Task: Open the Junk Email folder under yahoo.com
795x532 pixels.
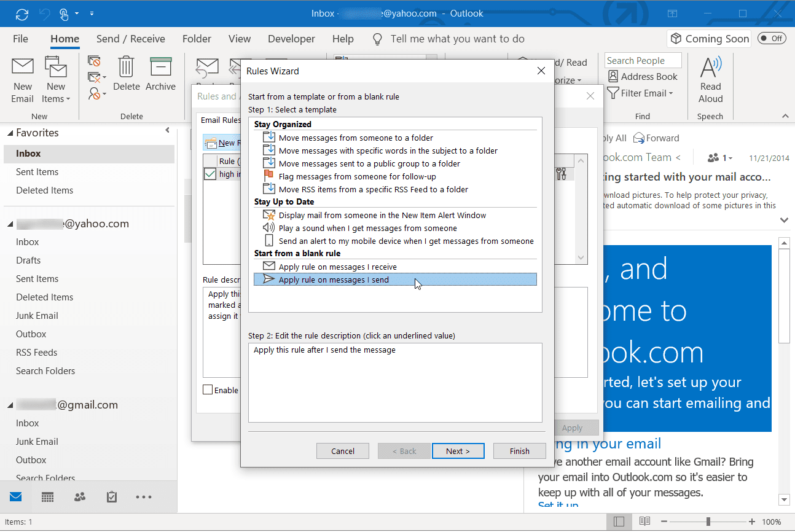Action: pyautogui.click(x=88, y=316)
